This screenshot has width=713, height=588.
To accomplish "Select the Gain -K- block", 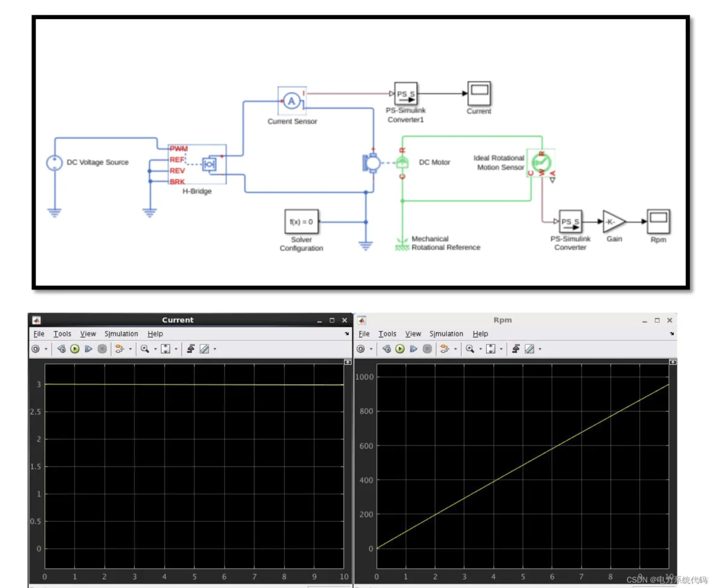I will point(614,221).
